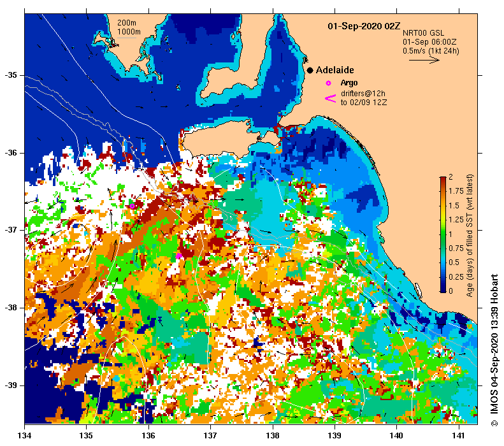Click the '200m' depth contour label
This screenshot has width=504, height=446.
pos(127,23)
